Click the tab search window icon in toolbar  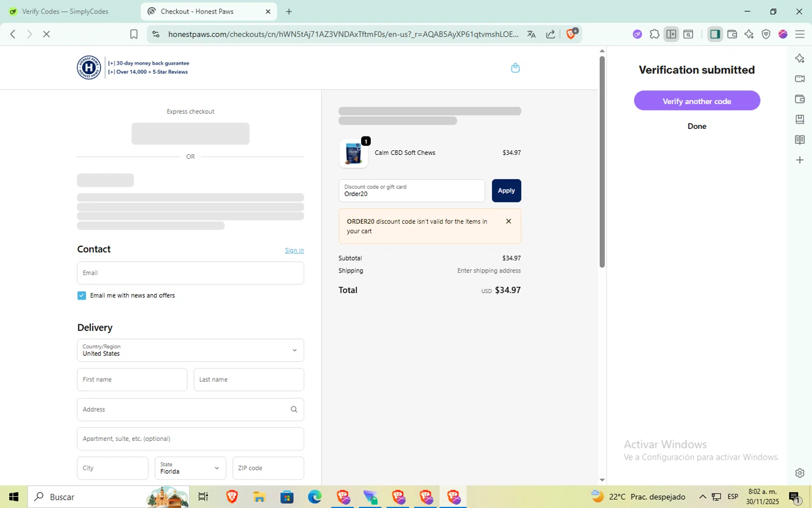[x=689, y=34]
